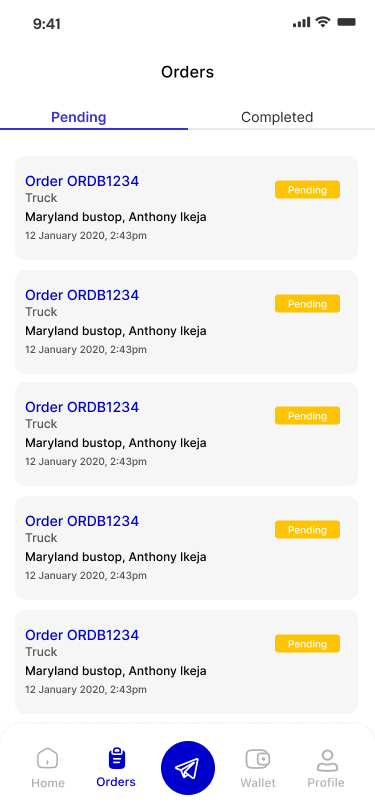Image resolution: width=375 pixels, height=812 pixels.
Task: Tap the first order's Pending badge
Action: (307, 190)
